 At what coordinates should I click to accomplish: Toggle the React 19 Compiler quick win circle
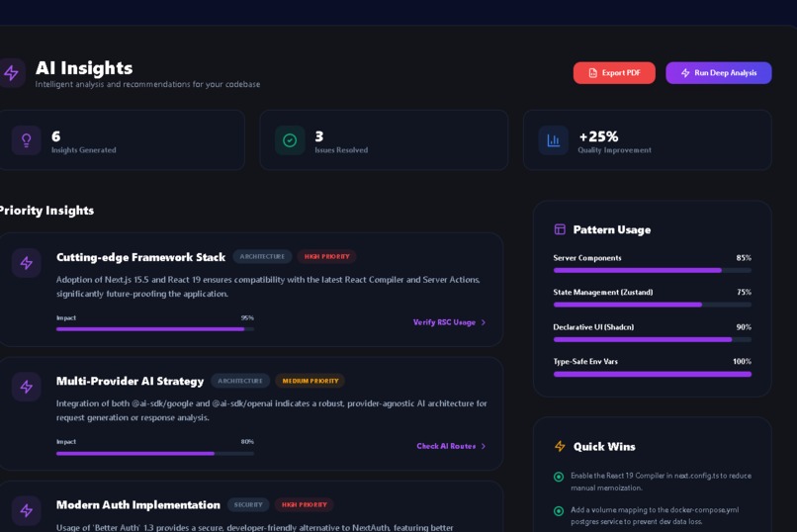[559, 477]
